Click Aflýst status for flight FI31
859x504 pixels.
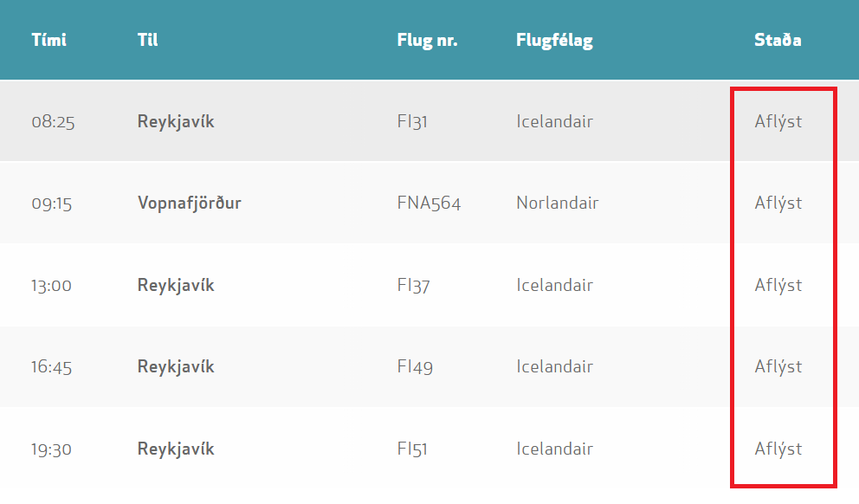click(778, 121)
